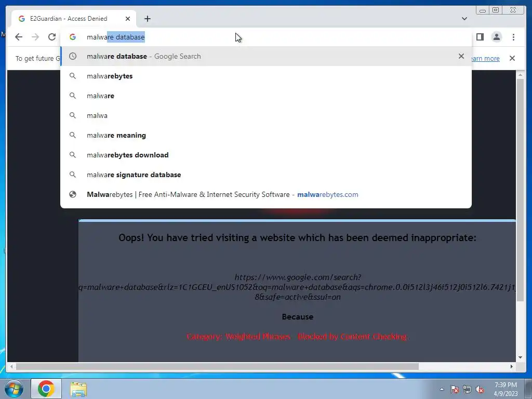Click the horizontal scrollbar thumb
This screenshot has height=399, width=532.
pos(217,366)
